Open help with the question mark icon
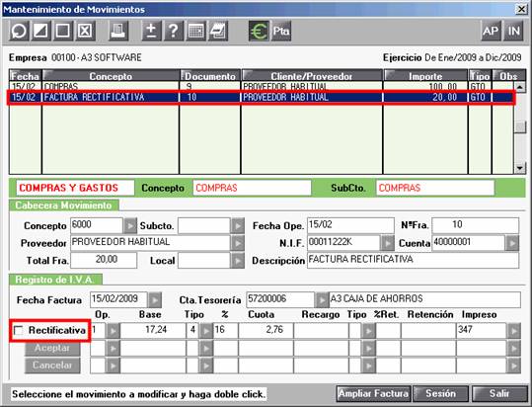Image resolution: width=532 pixels, height=407 pixels. 174,31
